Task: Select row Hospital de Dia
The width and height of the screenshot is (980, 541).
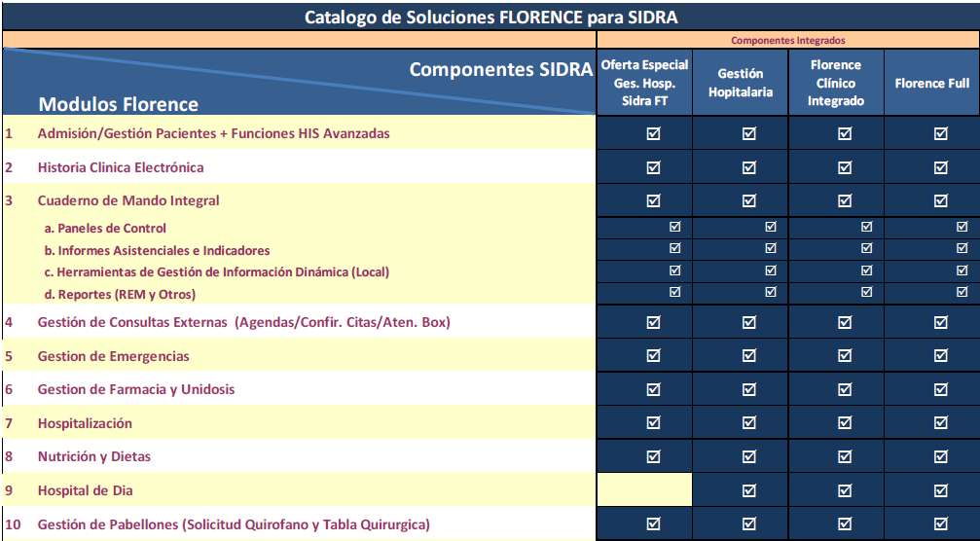Action: point(299,490)
